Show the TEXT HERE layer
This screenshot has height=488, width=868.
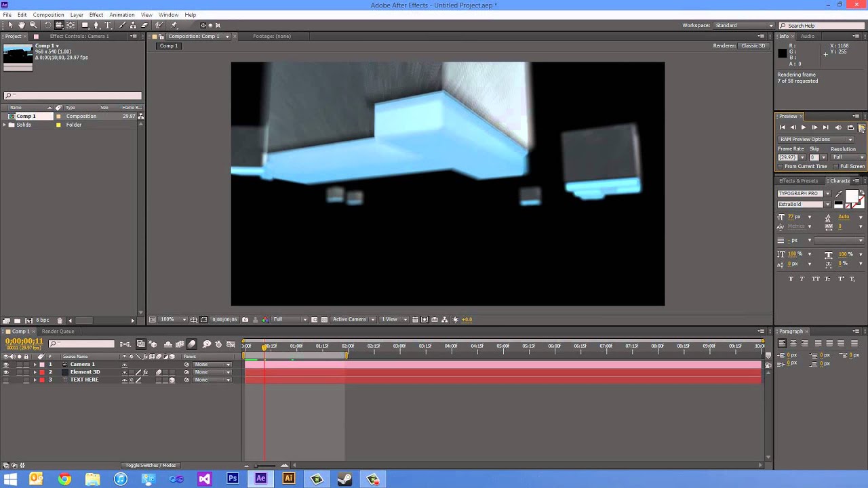pyautogui.click(x=6, y=380)
